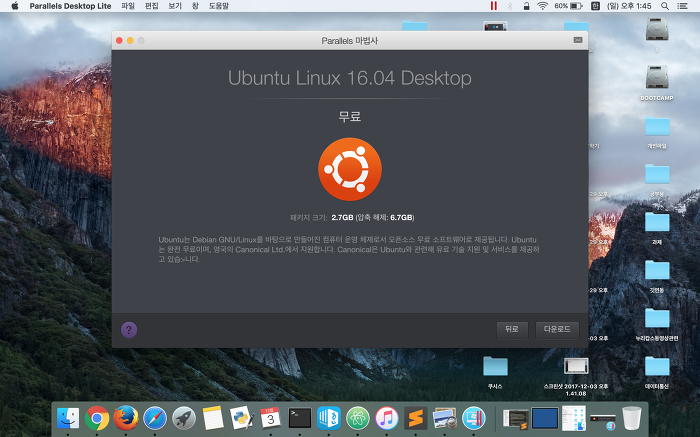Select the 쿠시스 folder on desktop
The width and height of the screenshot is (700, 437).
pos(495,372)
